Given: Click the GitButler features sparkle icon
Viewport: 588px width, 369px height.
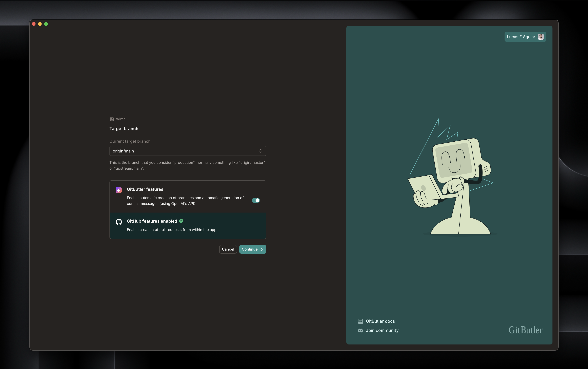Looking at the screenshot, I should click(x=119, y=190).
